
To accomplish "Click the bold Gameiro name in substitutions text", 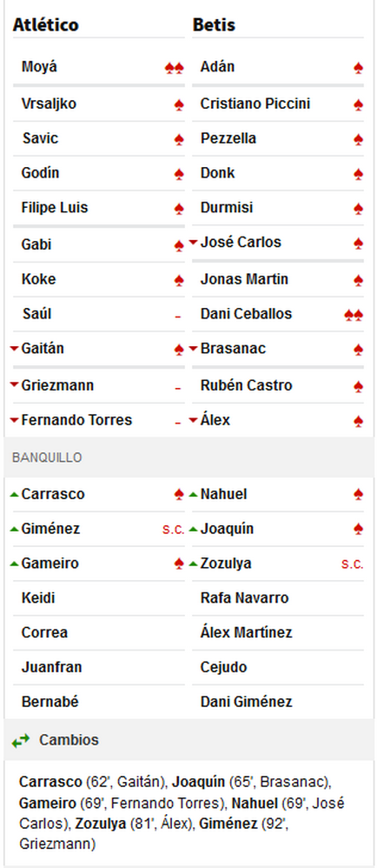I will click(x=47, y=804).
